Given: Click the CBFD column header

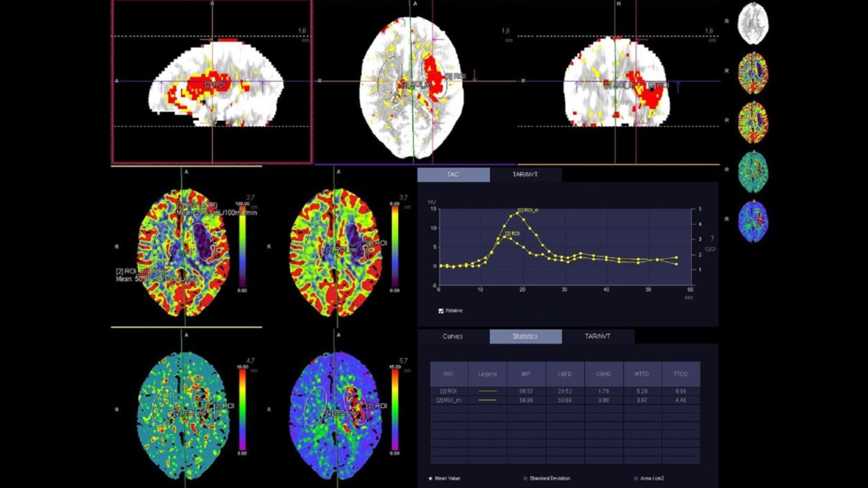Looking at the screenshot, I should tap(565, 374).
